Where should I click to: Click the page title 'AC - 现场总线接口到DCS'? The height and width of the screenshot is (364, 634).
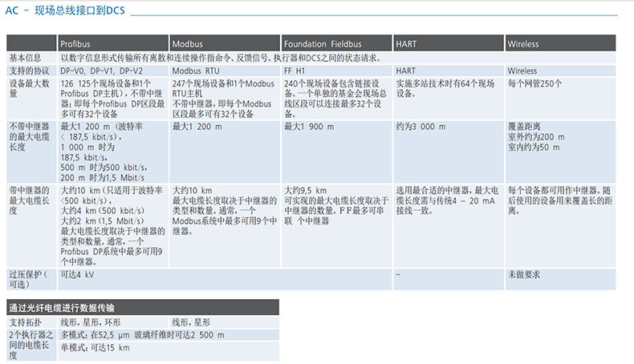coord(65,10)
